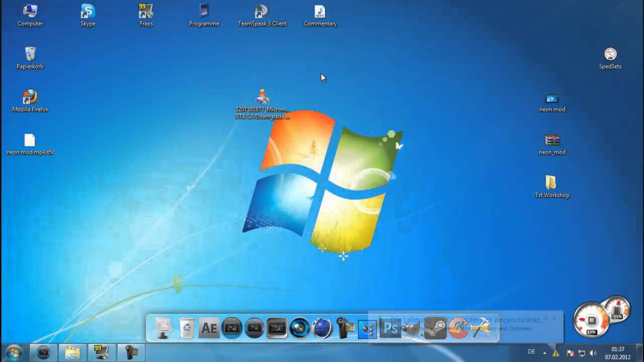The width and height of the screenshot is (644, 362).
Task: Switch to Fraps on the taskbar
Action: (x=102, y=352)
